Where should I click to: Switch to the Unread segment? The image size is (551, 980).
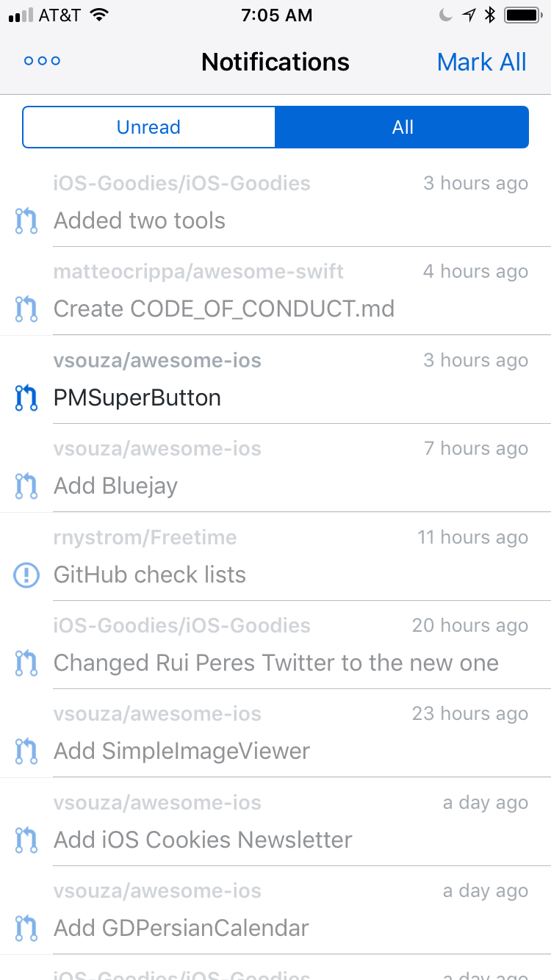(149, 127)
